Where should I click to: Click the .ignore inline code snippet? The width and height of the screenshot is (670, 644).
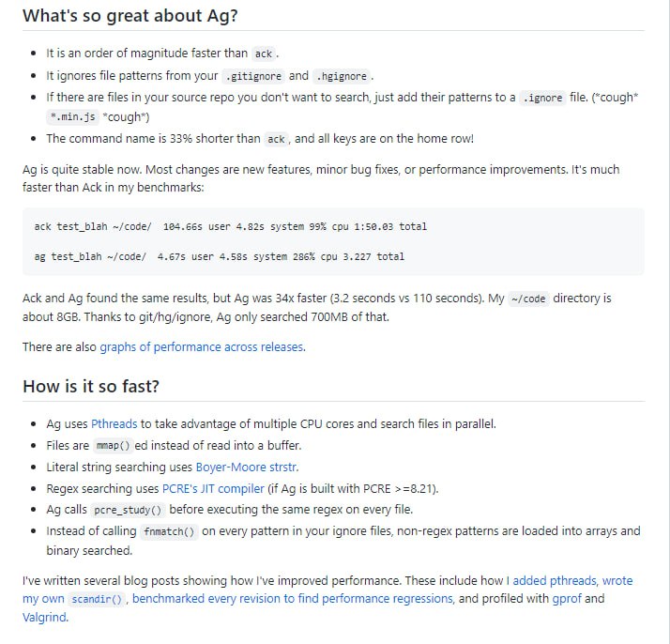[x=542, y=98]
